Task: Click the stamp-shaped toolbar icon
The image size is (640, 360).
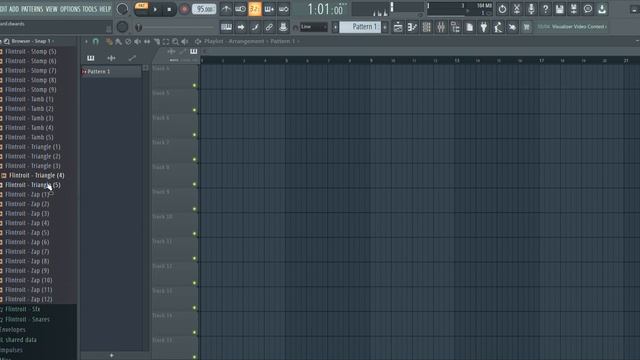Action: tap(283, 27)
